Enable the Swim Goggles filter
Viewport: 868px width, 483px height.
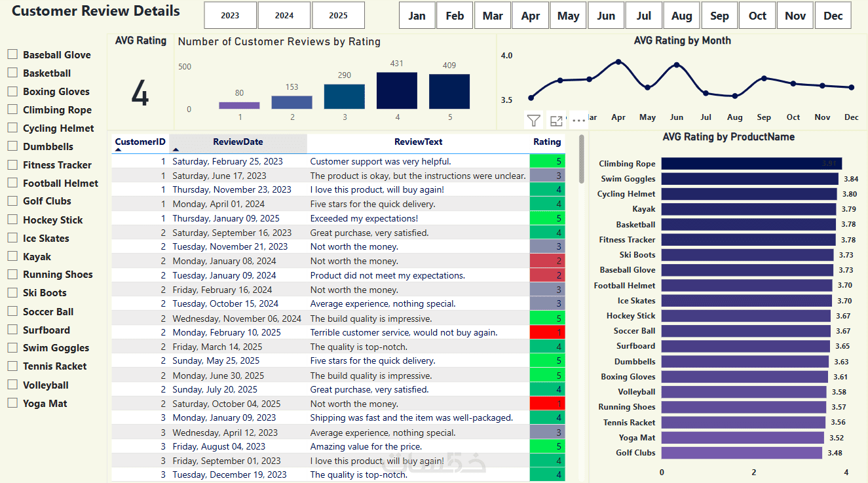pos(12,347)
